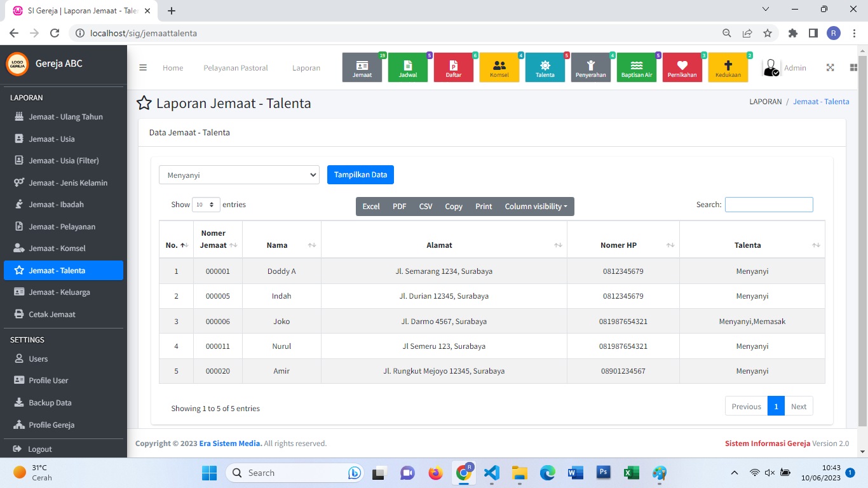The image size is (868, 488).
Task: Toggle fullscreen expand icon
Action: [x=830, y=68]
